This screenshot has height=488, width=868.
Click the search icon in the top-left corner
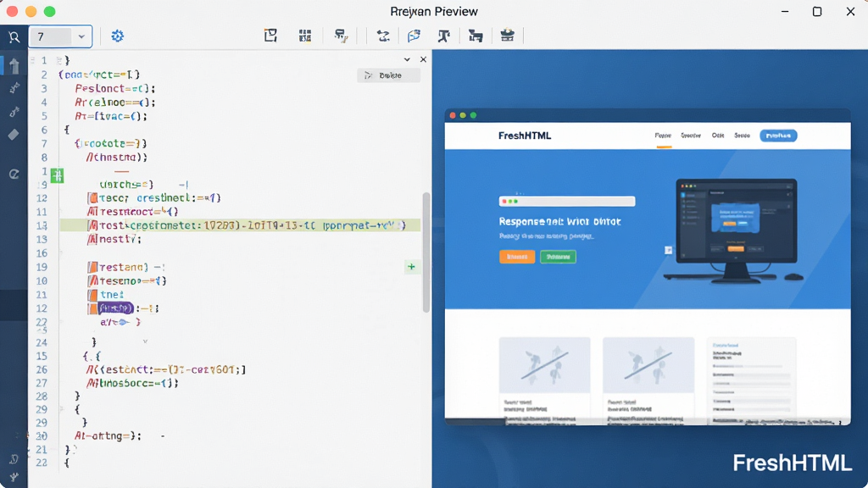click(14, 37)
